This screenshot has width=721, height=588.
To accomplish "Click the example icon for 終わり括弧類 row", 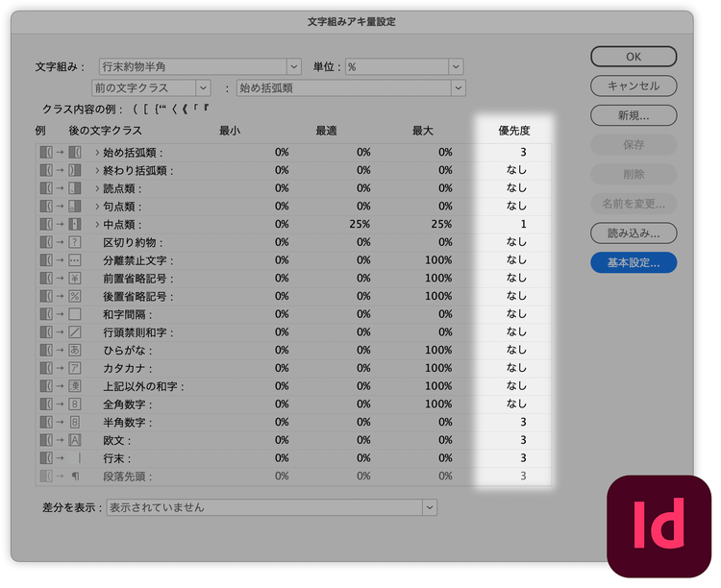I will [74, 170].
